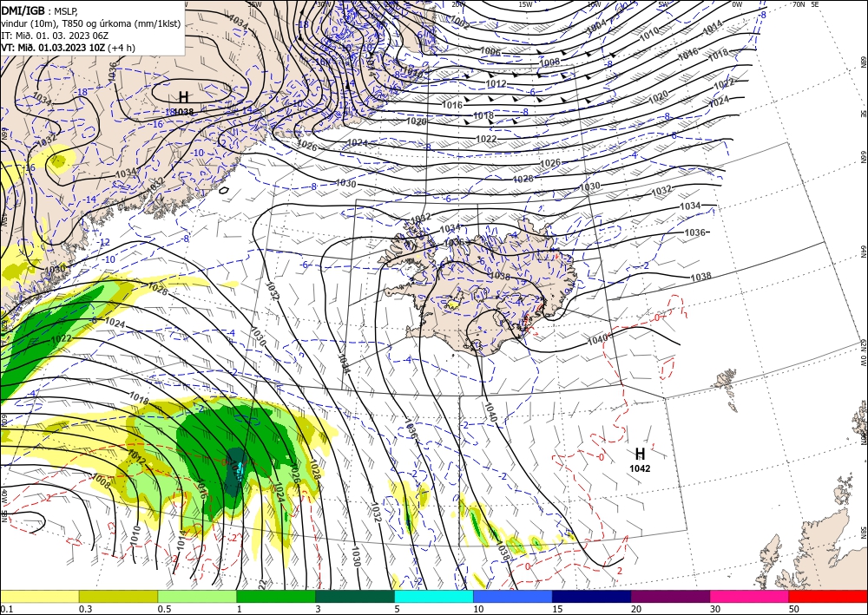The width and height of the screenshot is (868, 615).
Task: Select the dark green 3–5 legend swatch
Action: tap(355, 596)
